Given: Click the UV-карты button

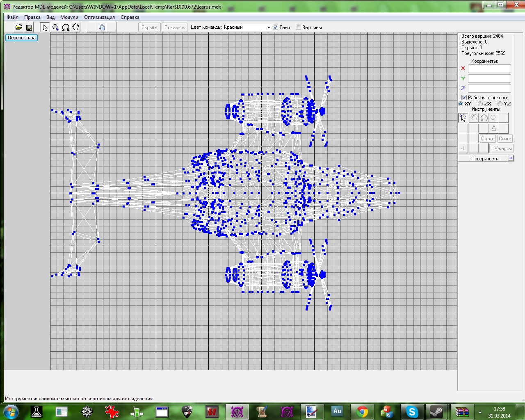Looking at the screenshot, I should point(501,148).
